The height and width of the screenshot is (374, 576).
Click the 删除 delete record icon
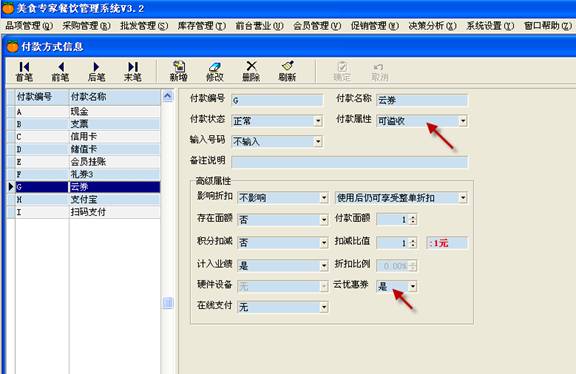251,71
